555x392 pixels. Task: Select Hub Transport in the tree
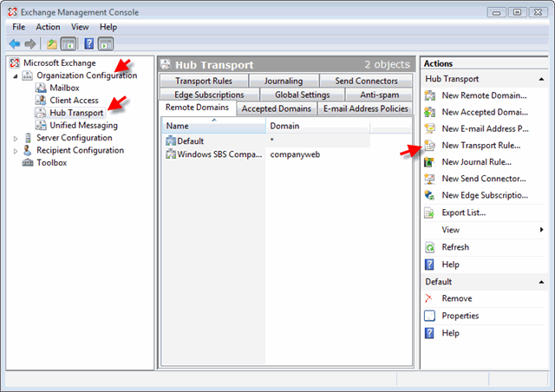click(76, 113)
